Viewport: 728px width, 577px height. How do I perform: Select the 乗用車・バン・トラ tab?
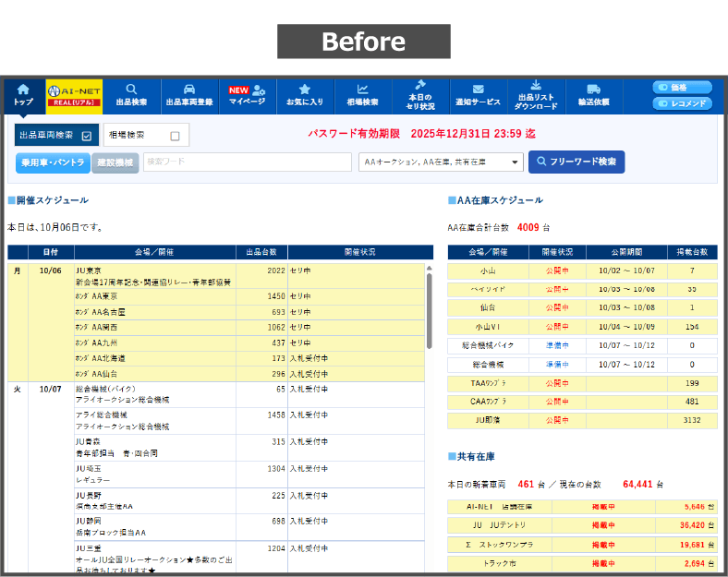[x=52, y=162]
